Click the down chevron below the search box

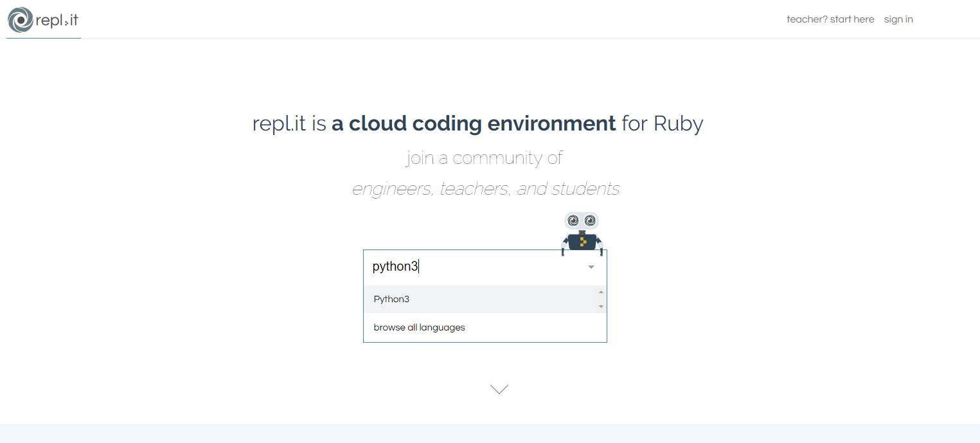pyautogui.click(x=499, y=389)
